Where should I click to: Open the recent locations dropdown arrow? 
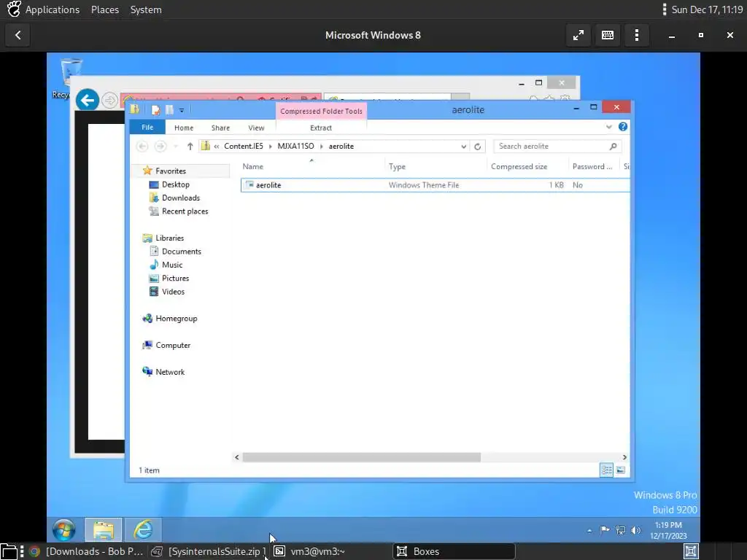point(175,146)
